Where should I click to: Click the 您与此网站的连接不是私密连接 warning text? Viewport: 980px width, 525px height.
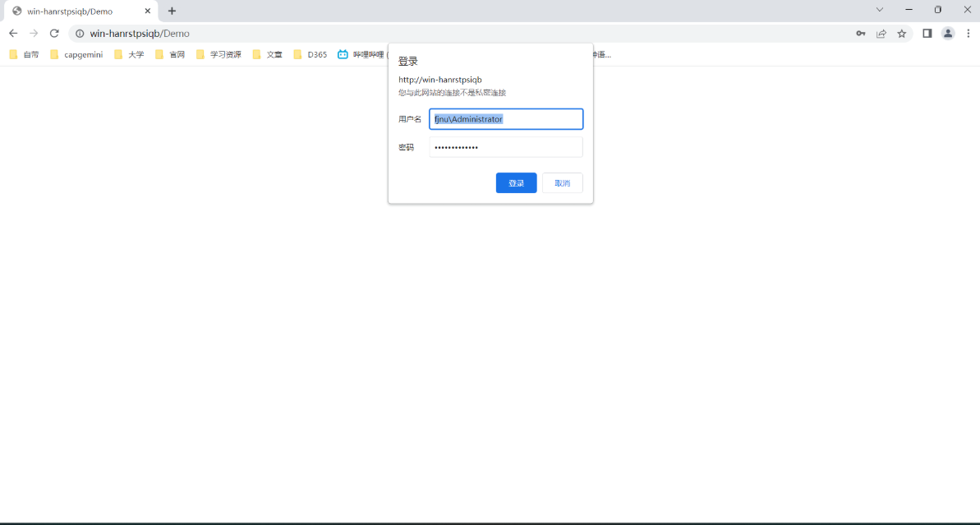click(x=453, y=93)
